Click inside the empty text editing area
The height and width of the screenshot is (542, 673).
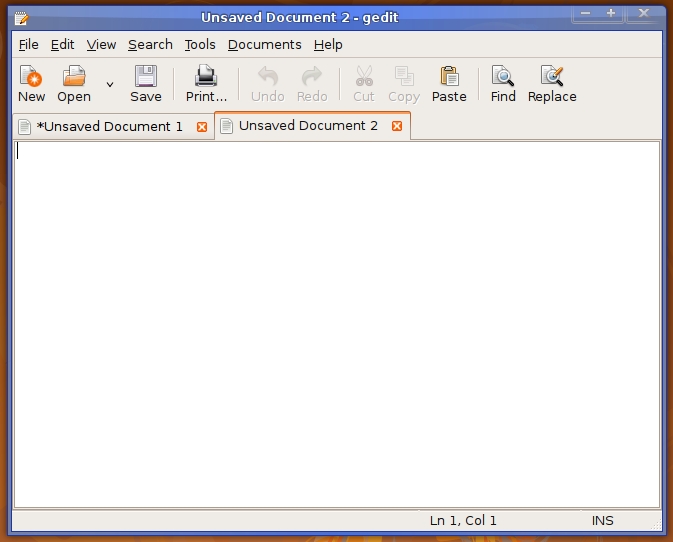tap(337, 324)
